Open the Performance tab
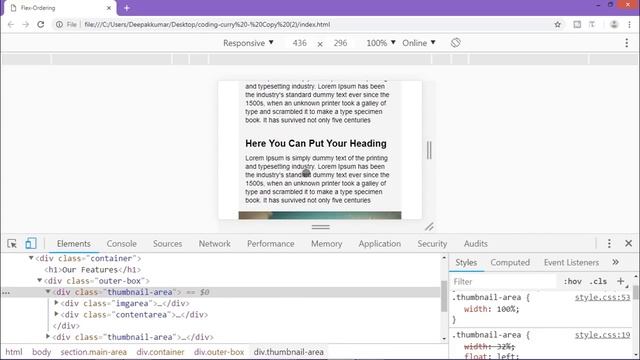Image resolution: width=640 pixels, height=360 pixels. [x=271, y=244]
